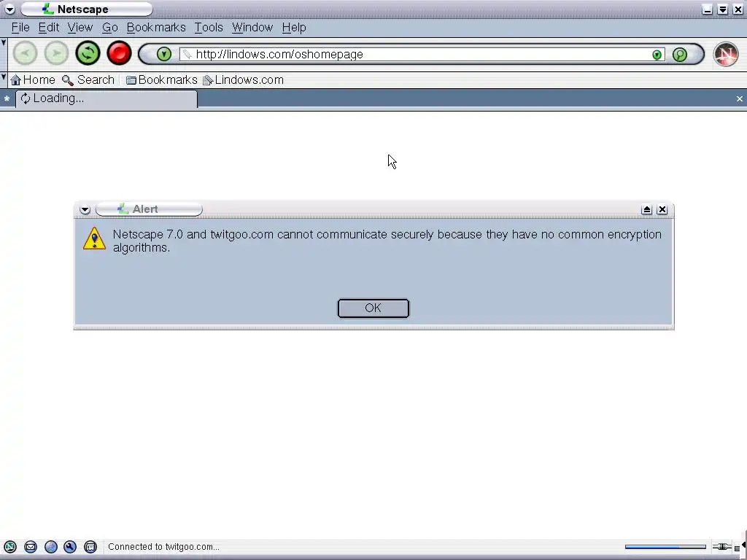Click the yellow warning icon in Alert
This screenshot has width=747, height=560.
[94, 238]
